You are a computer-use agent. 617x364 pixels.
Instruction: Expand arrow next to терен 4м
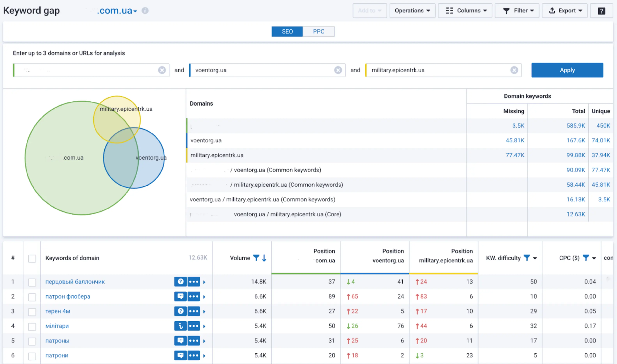click(x=204, y=312)
